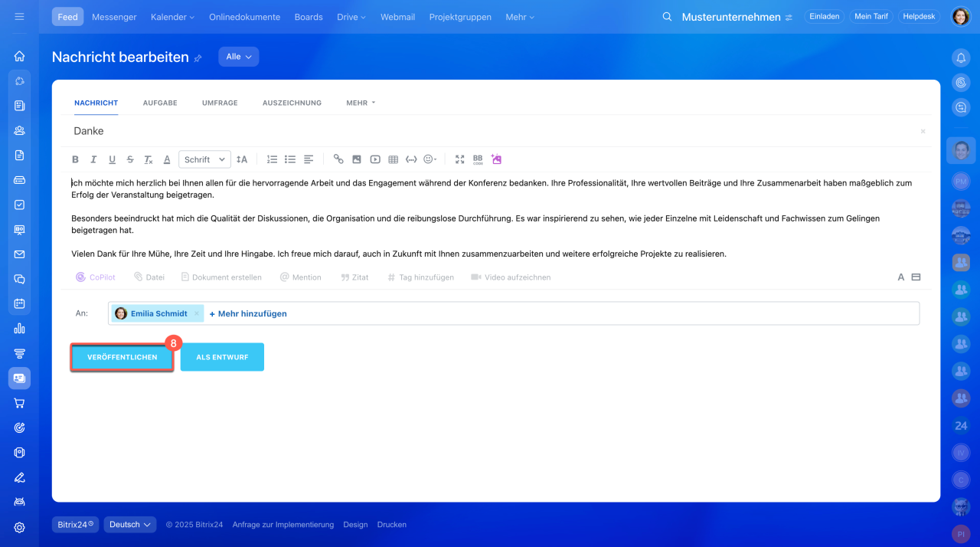This screenshot has width=980, height=547.
Task: Open notifications bell in right panel
Action: [x=961, y=57]
